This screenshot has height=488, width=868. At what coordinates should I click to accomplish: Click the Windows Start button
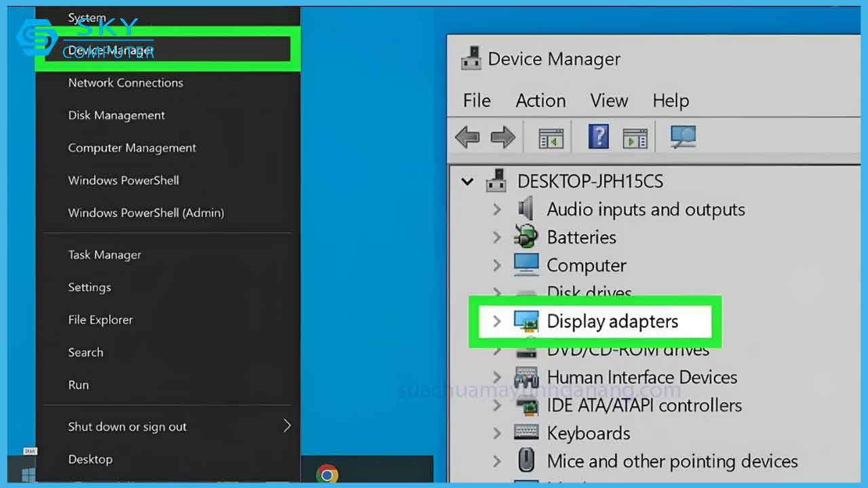[x=28, y=474]
